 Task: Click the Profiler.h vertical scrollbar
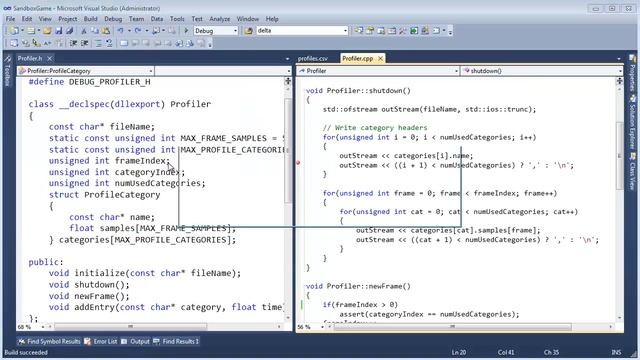[287, 151]
